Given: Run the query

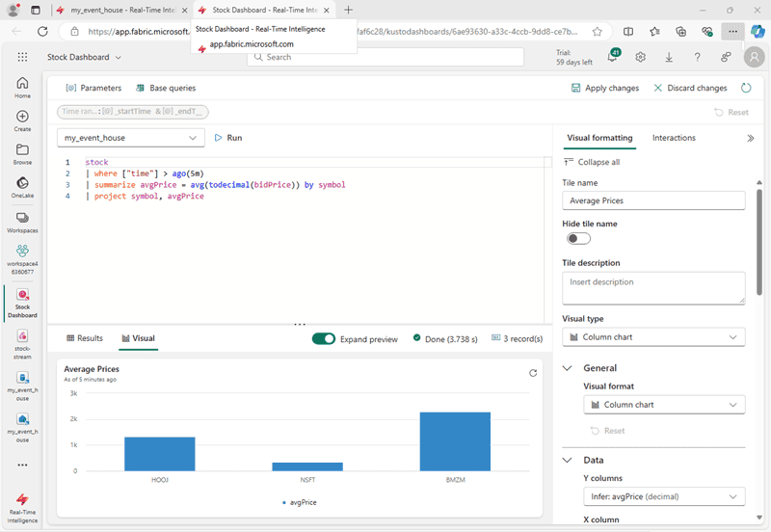Looking at the screenshot, I should click(227, 138).
